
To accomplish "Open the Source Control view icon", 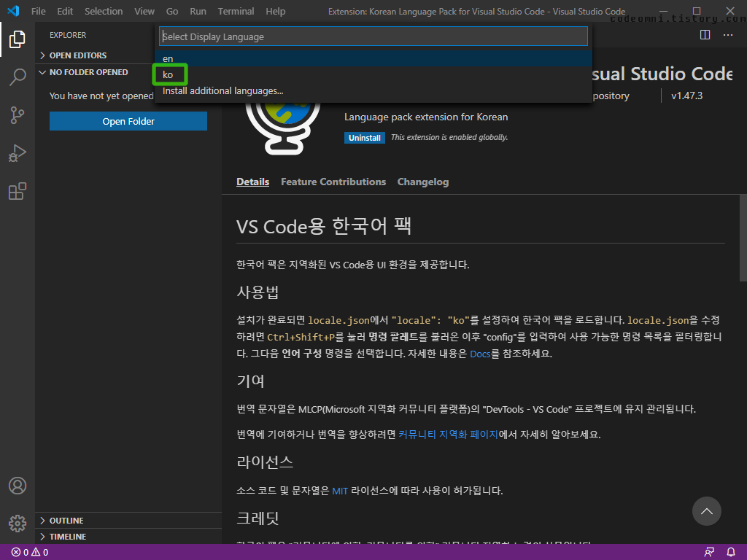I will click(18, 114).
